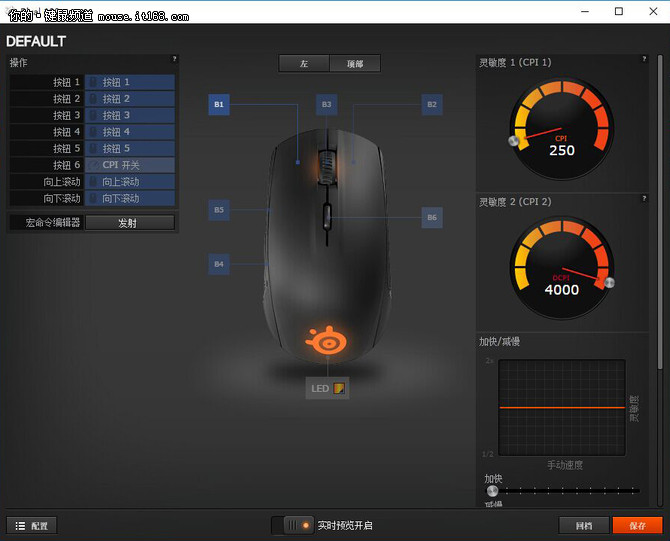Click the CPI 2 gauge knob handle

coord(609,282)
